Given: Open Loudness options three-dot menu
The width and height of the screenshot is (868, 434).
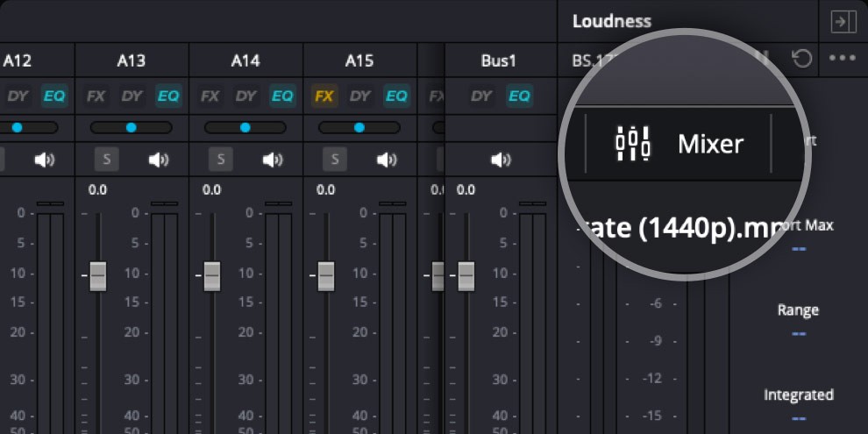Looking at the screenshot, I should (842, 59).
